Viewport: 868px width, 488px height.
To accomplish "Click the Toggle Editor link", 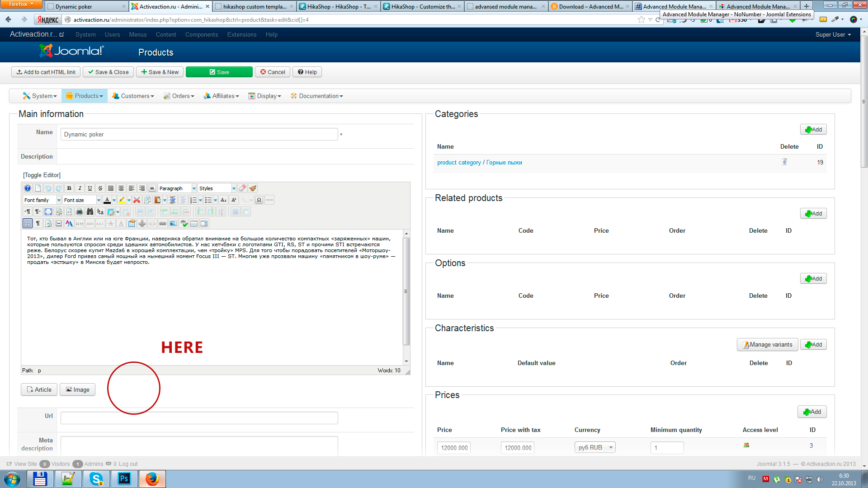I will click(42, 175).
